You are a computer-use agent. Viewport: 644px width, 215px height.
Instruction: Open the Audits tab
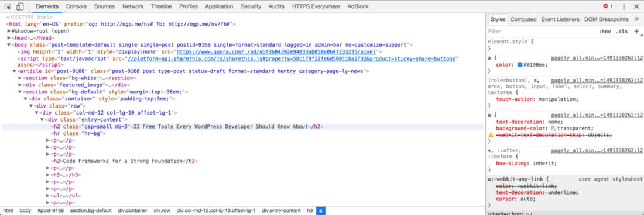(x=276, y=6)
